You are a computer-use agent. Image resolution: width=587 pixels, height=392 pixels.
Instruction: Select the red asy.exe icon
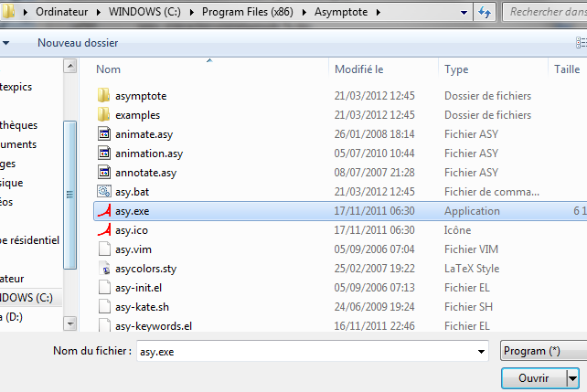tap(104, 210)
